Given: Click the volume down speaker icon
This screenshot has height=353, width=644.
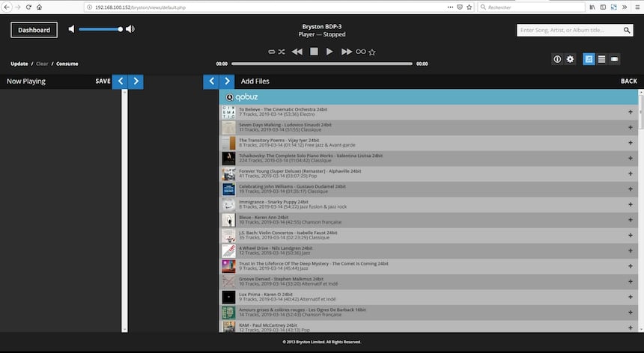Looking at the screenshot, I should [x=71, y=29].
